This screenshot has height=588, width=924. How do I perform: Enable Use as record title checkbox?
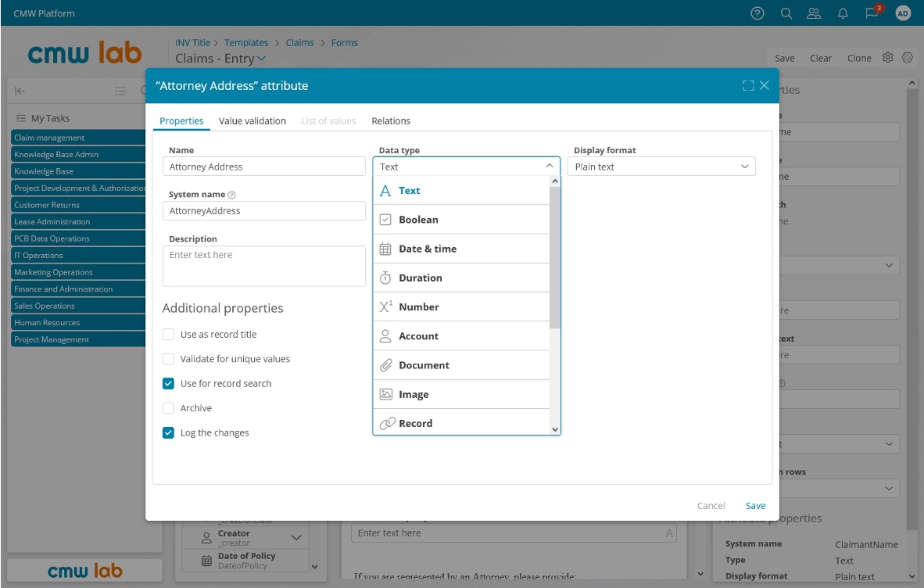point(169,335)
